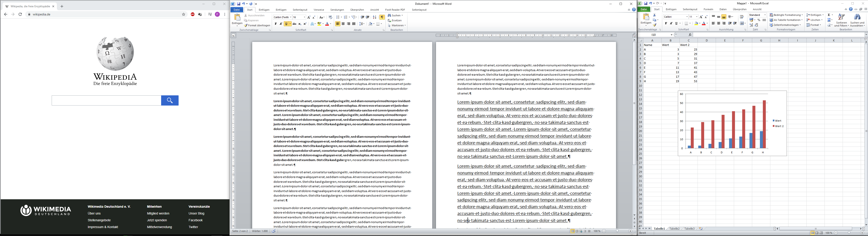The height and width of the screenshot is (236, 868).
Task: Open the Chrome three-dot menu
Action: tap(225, 14)
